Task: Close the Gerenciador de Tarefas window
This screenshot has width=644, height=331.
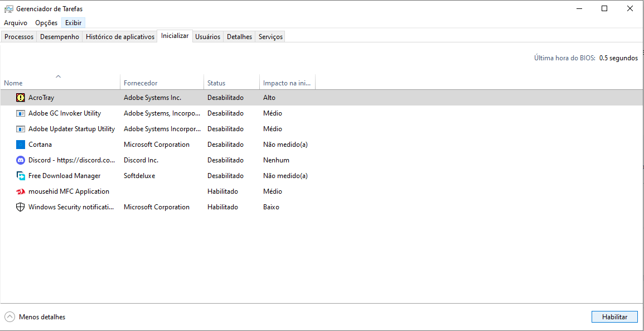Action: coord(630,8)
